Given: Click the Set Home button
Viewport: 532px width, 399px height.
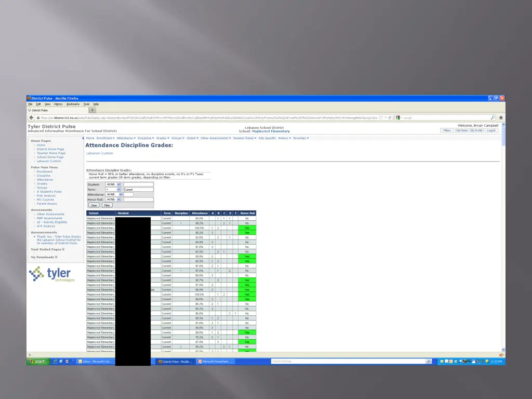Looking at the screenshot, I should pos(462,130).
